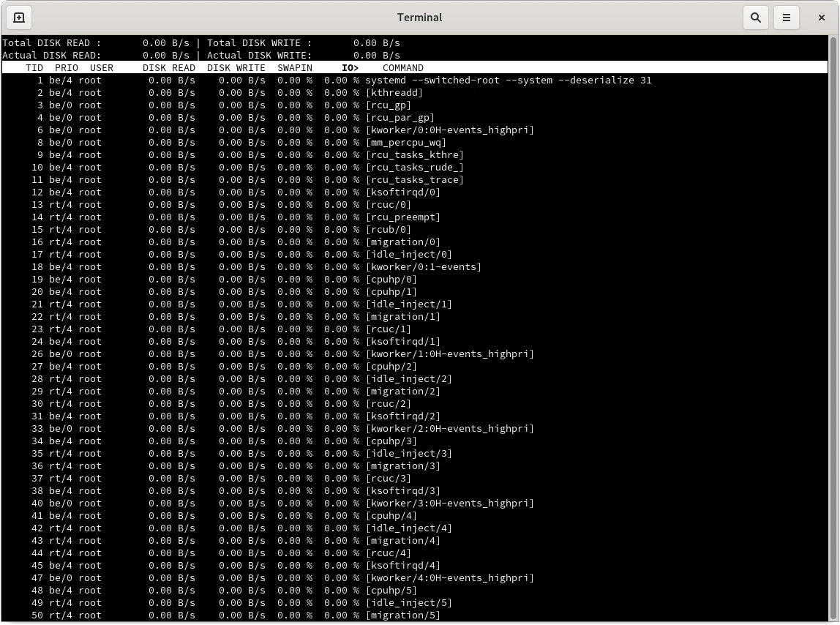Click the [rcu_preempt] command entry
The width and height of the screenshot is (840, 625).
402,217
